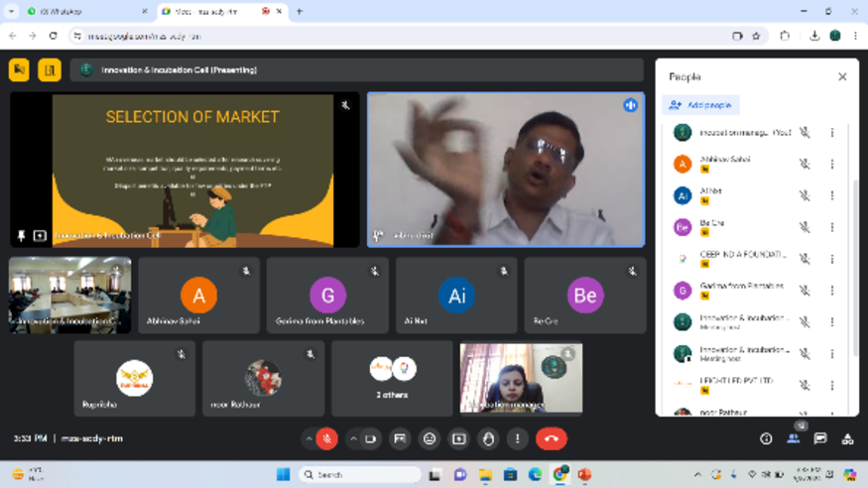
Task: Open the emoji reactions button
Action: tap(430, 438)
